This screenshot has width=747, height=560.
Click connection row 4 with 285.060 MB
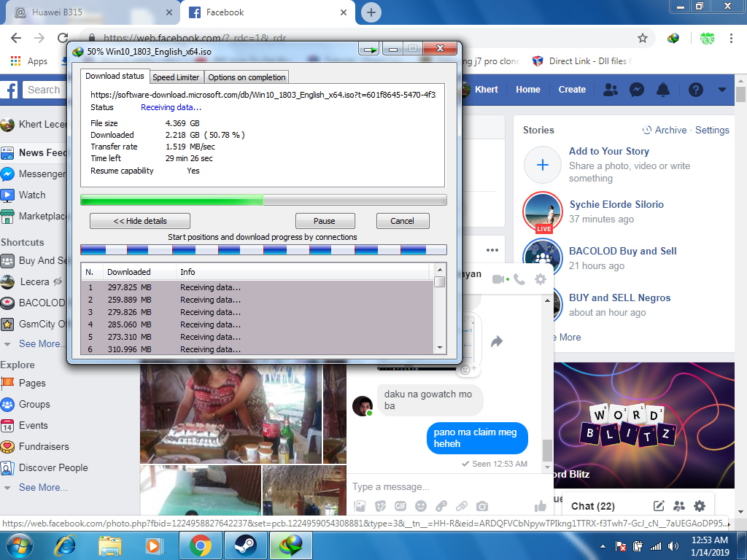click(258, 324)
